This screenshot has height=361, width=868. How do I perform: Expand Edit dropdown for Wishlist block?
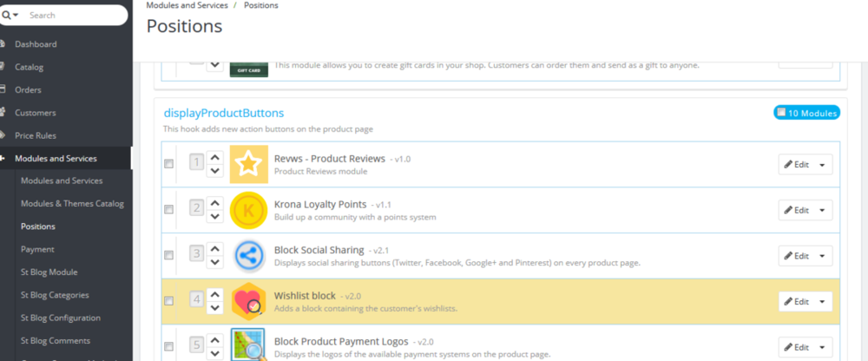tap(821, 301)
